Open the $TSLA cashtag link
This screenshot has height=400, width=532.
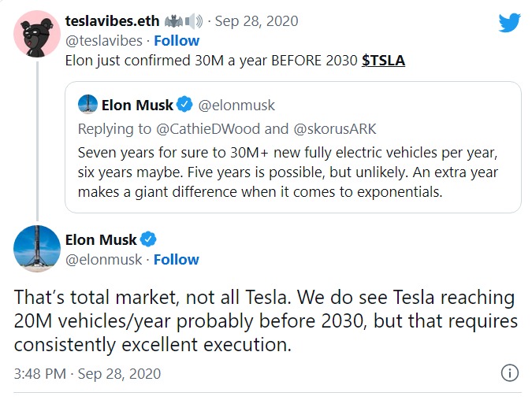coord(383,61)
